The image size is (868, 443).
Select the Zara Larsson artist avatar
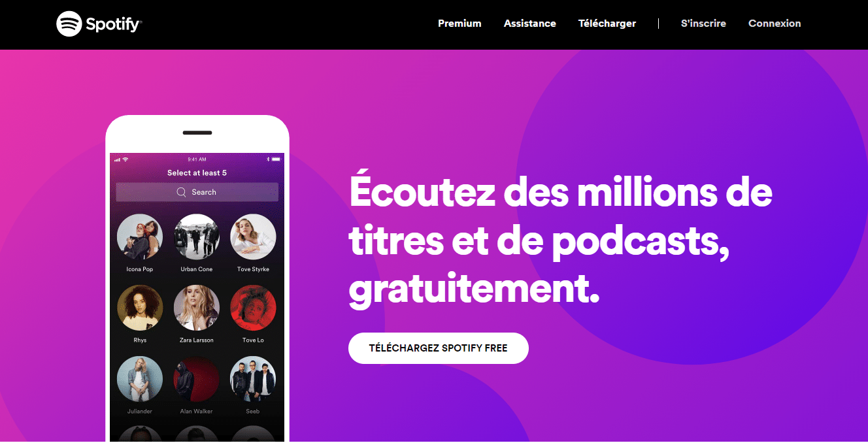197,308
